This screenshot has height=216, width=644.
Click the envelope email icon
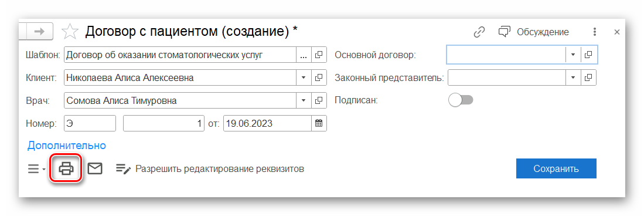point(95,168)
